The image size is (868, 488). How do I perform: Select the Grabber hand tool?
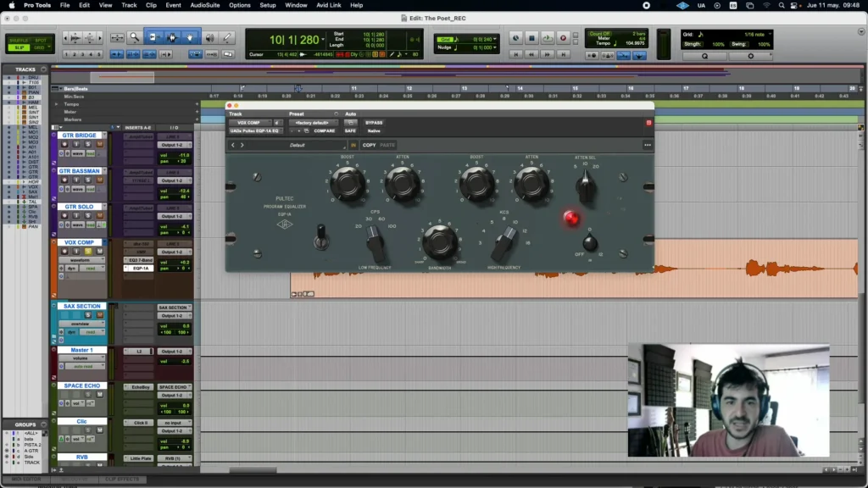(191, 37)
